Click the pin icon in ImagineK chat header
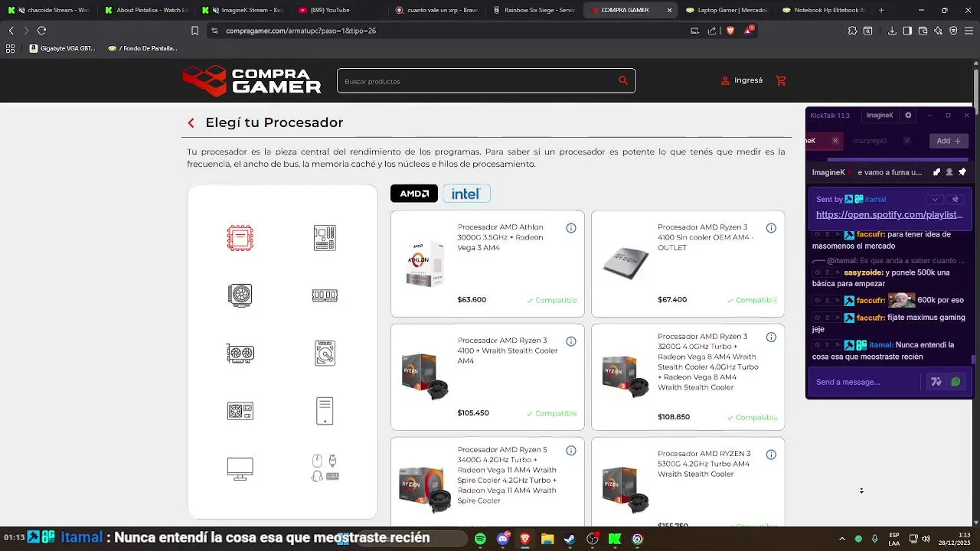The width and height of the screenshot is (980, 551). [x=962, y=172]
